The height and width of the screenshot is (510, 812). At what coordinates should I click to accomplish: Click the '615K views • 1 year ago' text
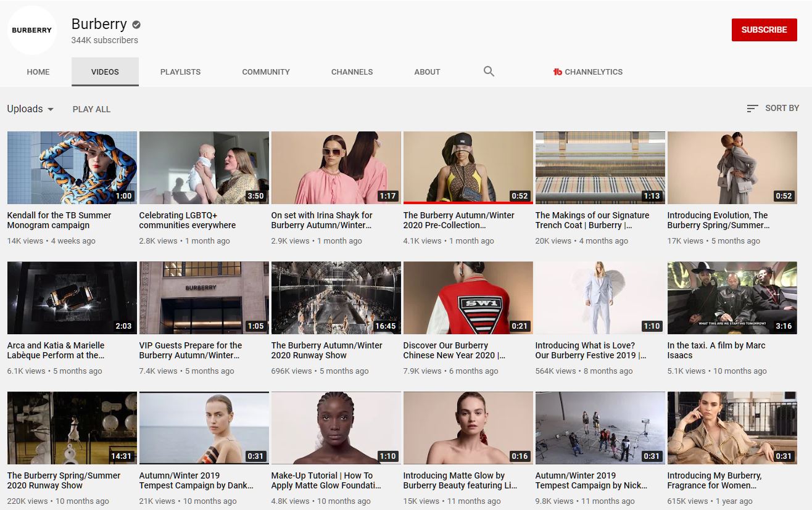point(710,501)
